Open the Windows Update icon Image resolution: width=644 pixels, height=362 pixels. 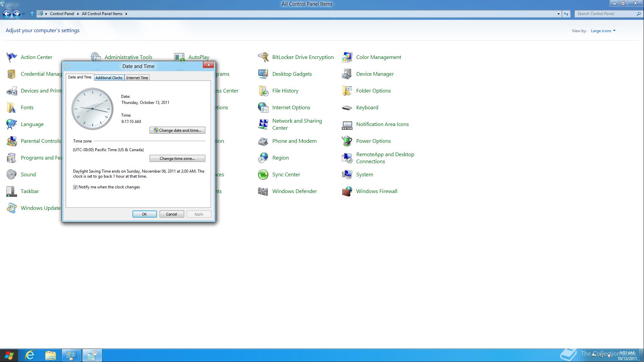(x=12, y=208)
